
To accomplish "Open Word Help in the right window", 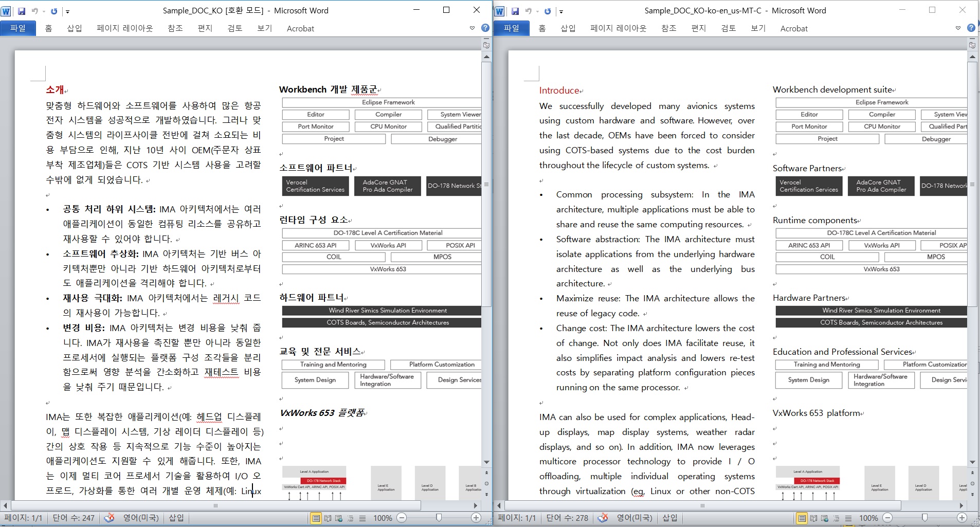I will pyautogui.click(x=971, y=28).
